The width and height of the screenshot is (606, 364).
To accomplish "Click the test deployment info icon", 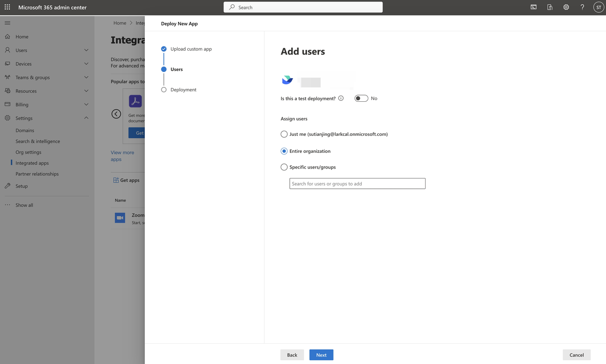I will (x=341, y=98).
